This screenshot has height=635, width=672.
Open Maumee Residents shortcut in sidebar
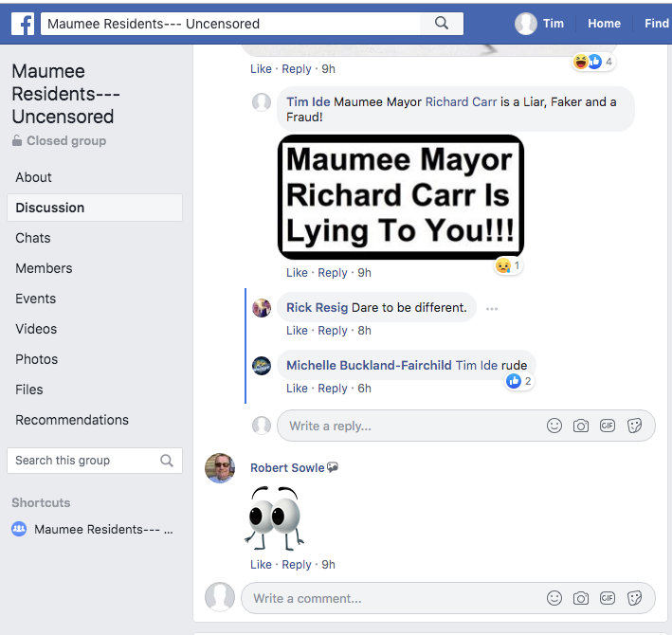[102, 530]
